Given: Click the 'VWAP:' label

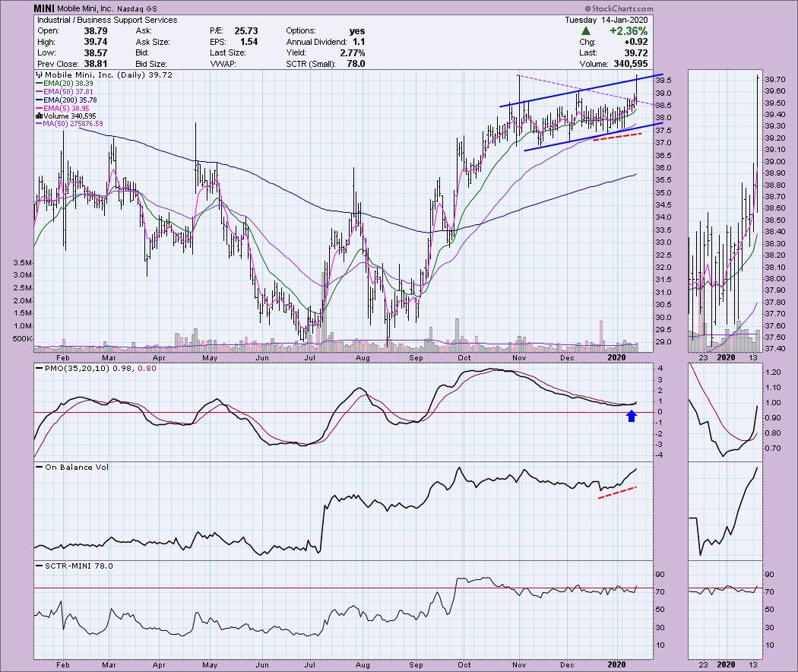Looking at the screenshot, I should tap(223, 64).
